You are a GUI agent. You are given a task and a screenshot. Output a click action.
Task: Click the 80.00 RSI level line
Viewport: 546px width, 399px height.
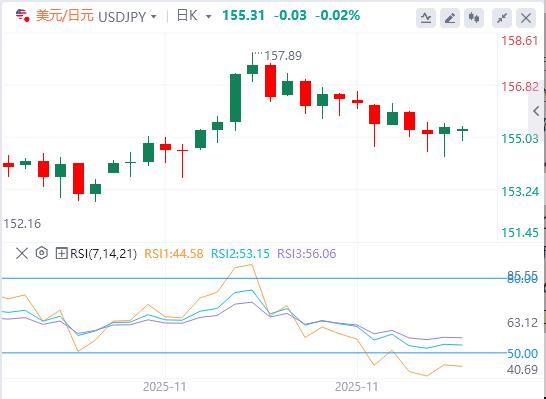coord(254,279)
